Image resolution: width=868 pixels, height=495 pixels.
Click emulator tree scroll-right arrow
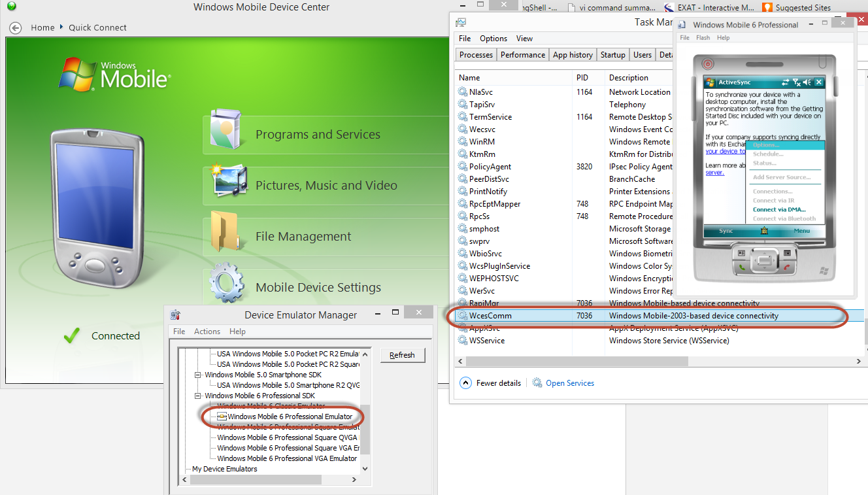pos(356,479)
